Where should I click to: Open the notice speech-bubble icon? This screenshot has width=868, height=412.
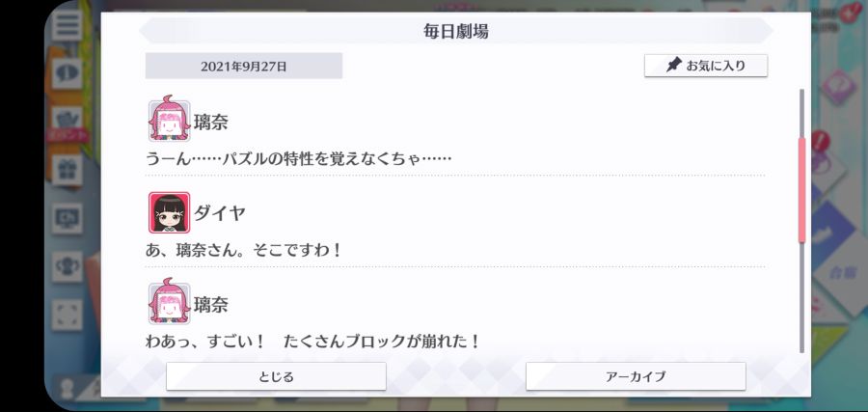click(x=67, y=73)
